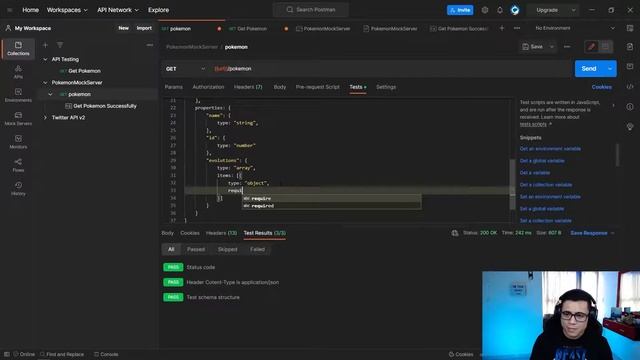Open the collections sidebar three-dot options

pos(150,45)
